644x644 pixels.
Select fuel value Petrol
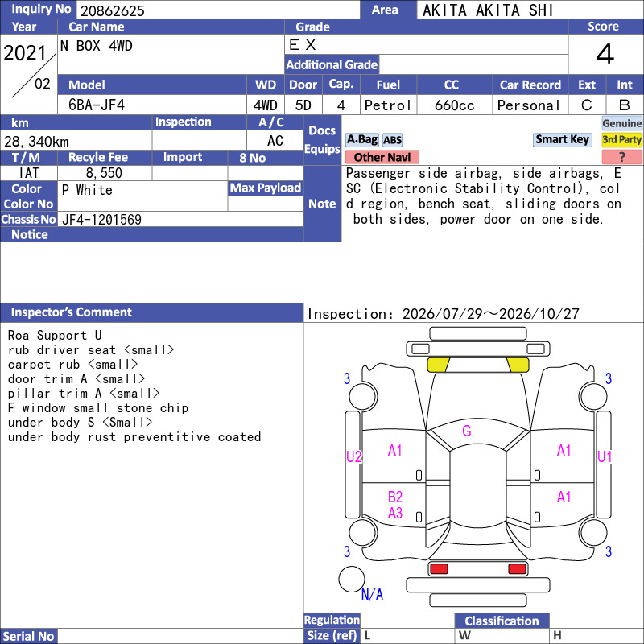(x=388, y=105)
